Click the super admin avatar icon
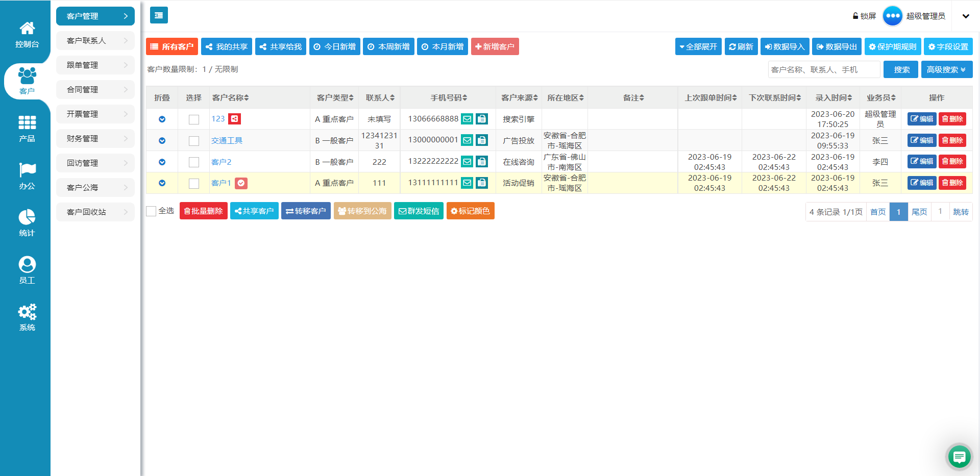 click(893, 16)
